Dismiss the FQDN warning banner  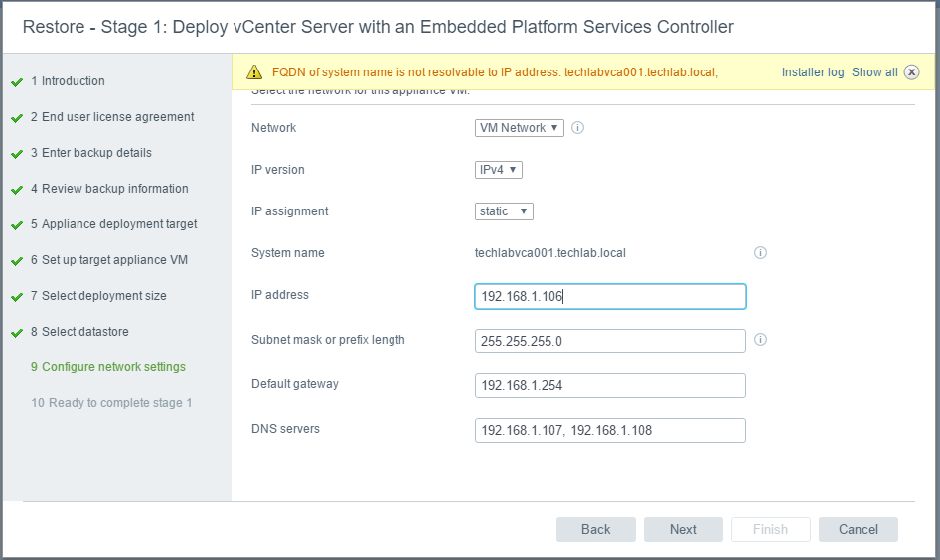(x=911, y=72)
